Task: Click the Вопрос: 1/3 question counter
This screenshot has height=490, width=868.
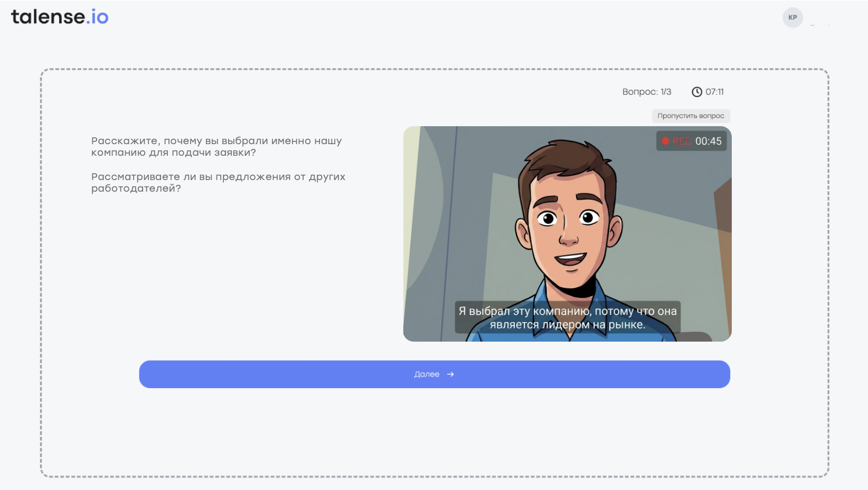Action: pos(646,92)
